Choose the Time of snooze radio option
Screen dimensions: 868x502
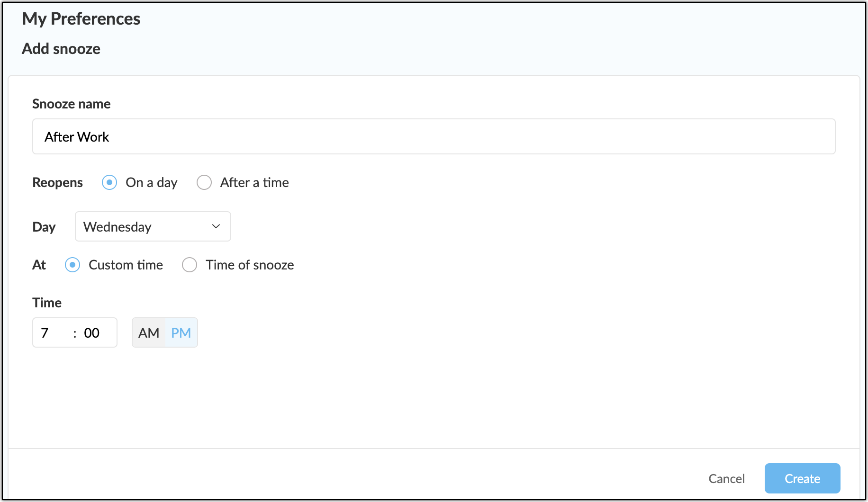pos(190,265)
